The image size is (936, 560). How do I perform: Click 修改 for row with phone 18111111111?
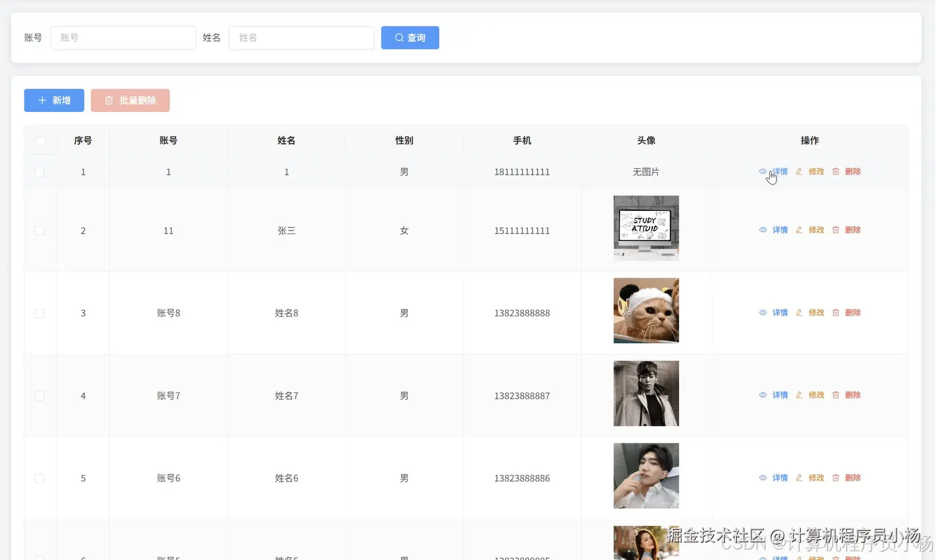pyautogui.click(x=810, y=171)
